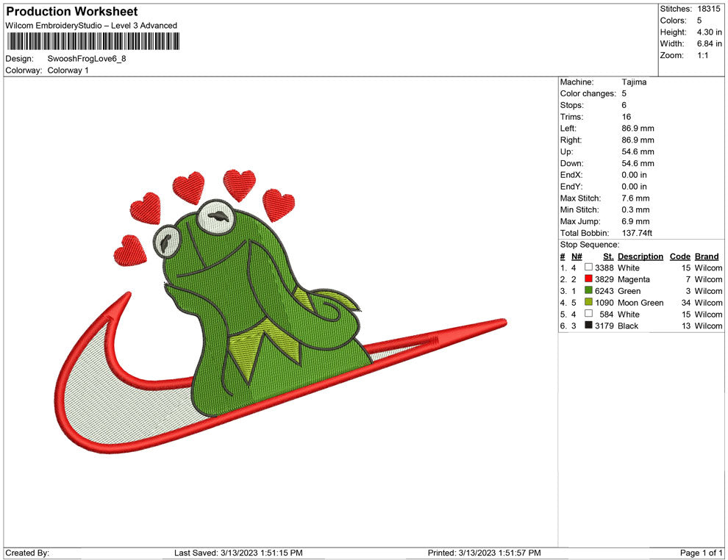Select the Colorway 1 value
The height and width of the screenshot is (560, 728).
68,70
